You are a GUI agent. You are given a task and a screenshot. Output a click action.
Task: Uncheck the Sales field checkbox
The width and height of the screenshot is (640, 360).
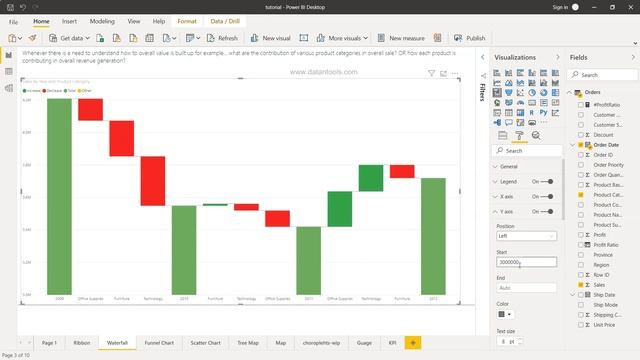coord(580,285)
